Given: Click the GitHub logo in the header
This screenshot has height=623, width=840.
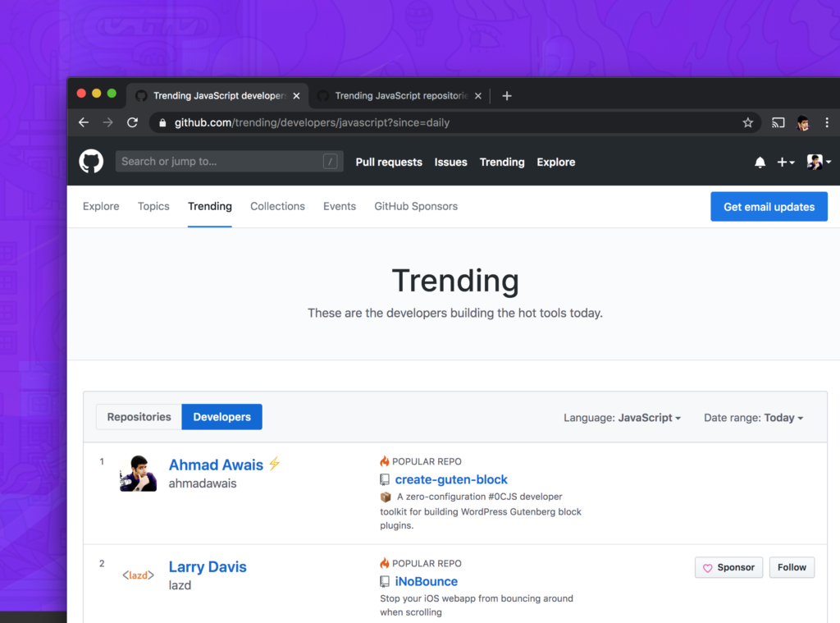Looking at the screenshot, I should point(90,161).
